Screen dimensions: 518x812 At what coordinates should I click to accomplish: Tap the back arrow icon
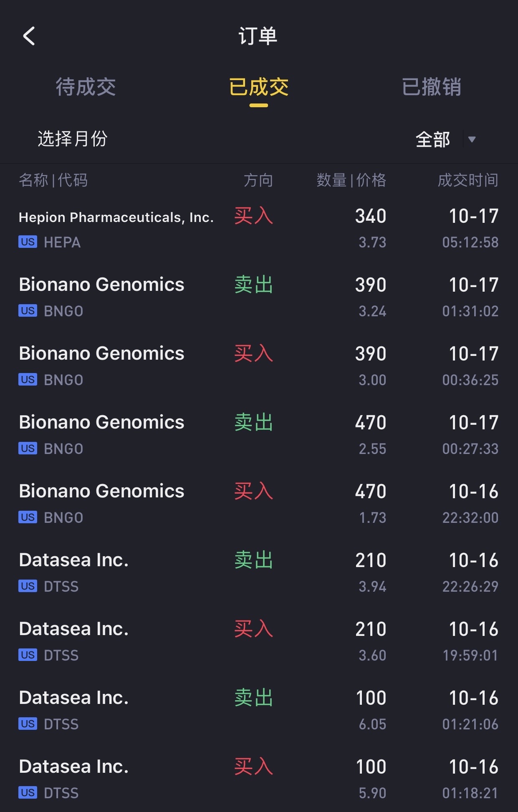click(x=29, y=36)
